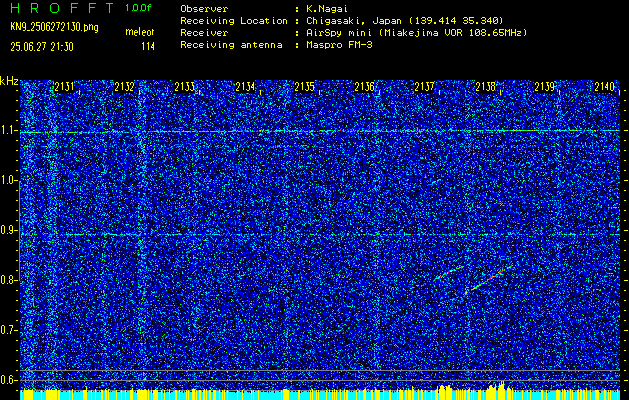Click the 2131 time marker

click(64, 87)
